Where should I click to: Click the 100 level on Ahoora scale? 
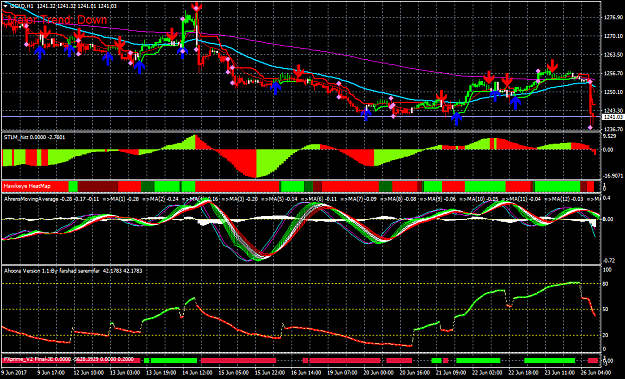pyautogui.click(x=608, y=270)
